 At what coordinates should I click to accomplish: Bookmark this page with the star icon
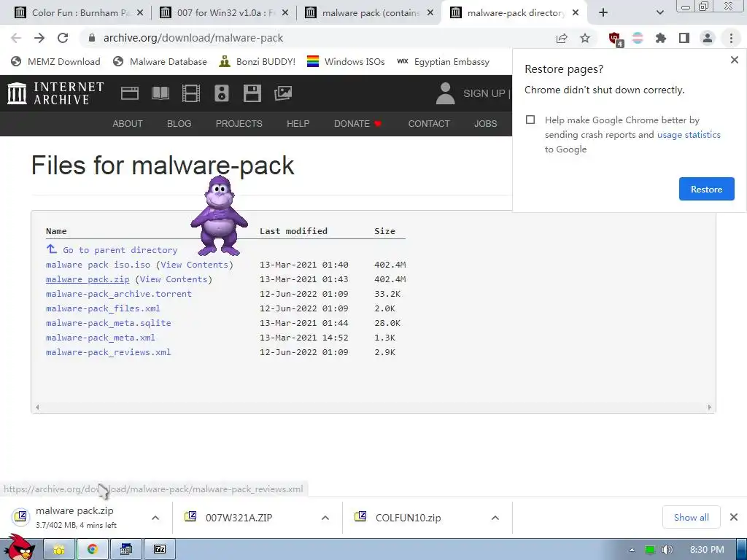(585, 38)
